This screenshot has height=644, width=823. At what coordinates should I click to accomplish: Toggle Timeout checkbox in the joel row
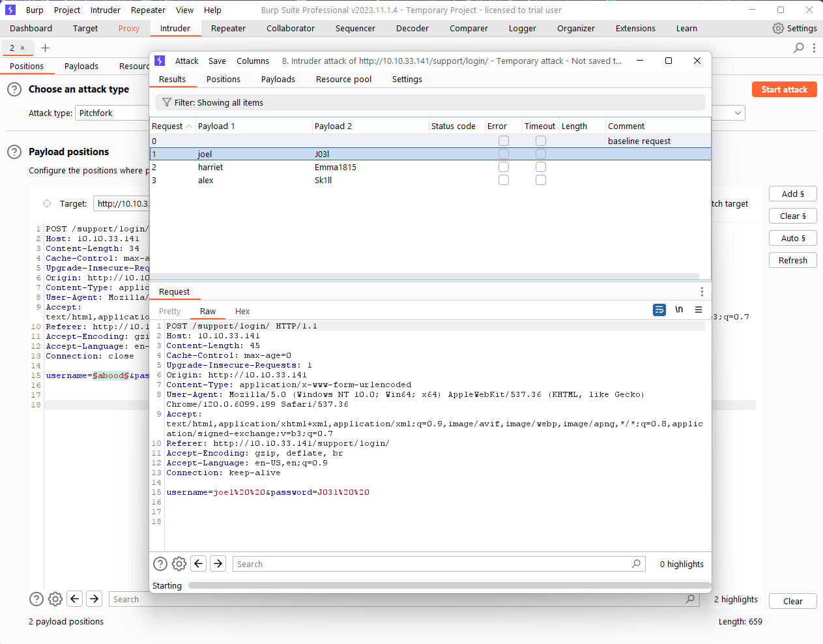coord(541,154)
